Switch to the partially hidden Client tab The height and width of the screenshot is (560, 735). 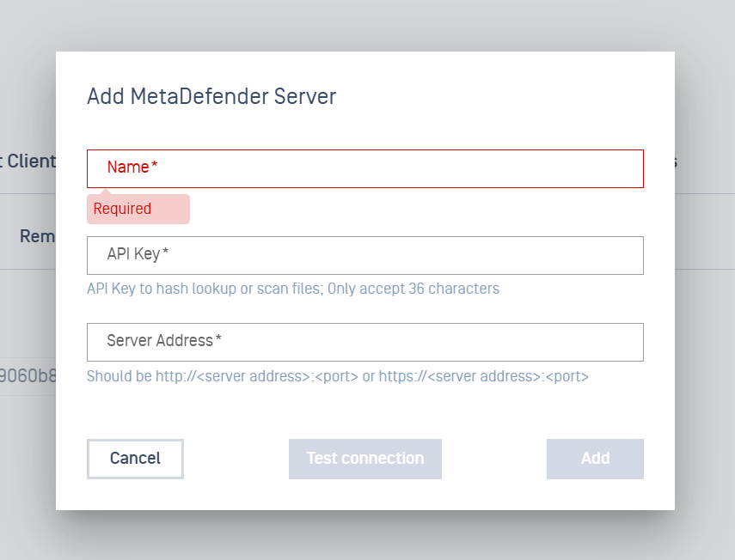click(28, 161)
